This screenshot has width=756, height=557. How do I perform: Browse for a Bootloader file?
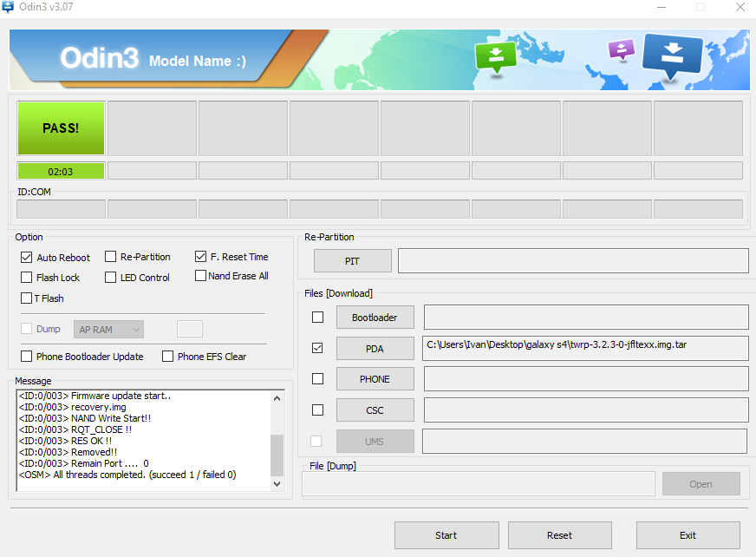[x=375, y=318]
